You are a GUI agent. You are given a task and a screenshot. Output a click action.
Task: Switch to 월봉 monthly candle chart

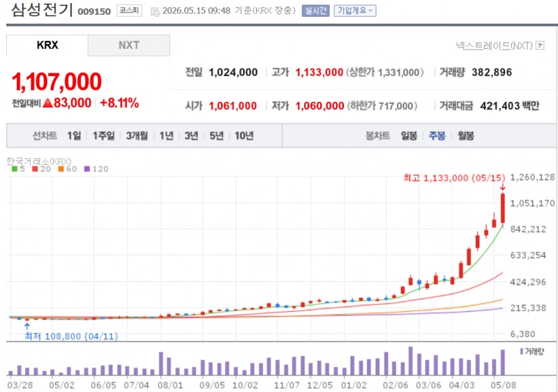(466, 135)
